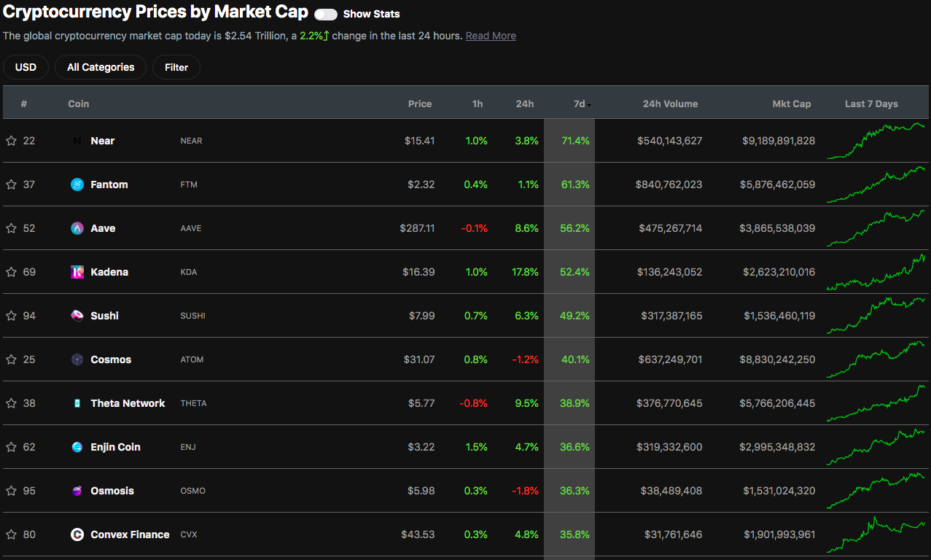Click the Theta Network logo
This screenshot has width=931, height=560.
point(77,403)
